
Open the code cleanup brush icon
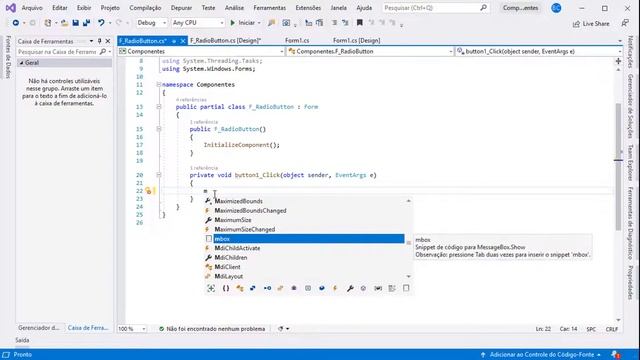[x=280, y=329]
